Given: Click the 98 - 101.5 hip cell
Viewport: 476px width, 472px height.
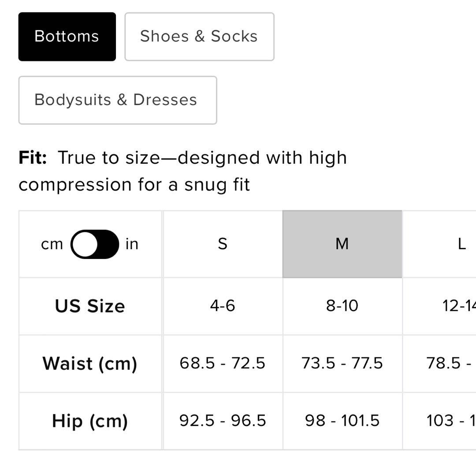Looking at the screenshot, I should click(x=342, y=420).
